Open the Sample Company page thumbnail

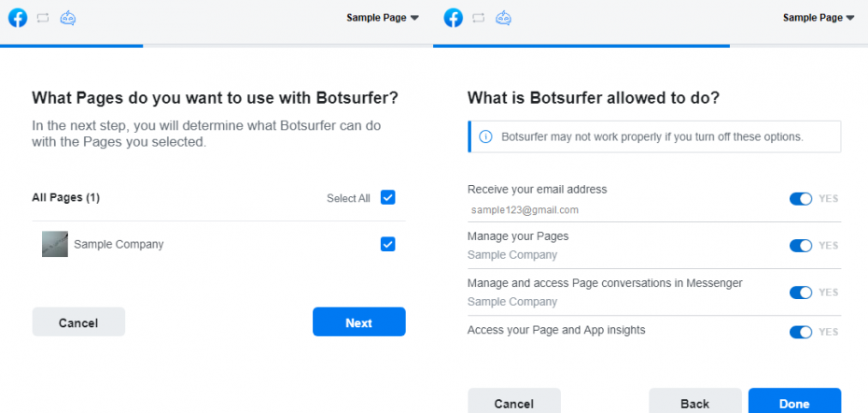(x=55, y=244)
